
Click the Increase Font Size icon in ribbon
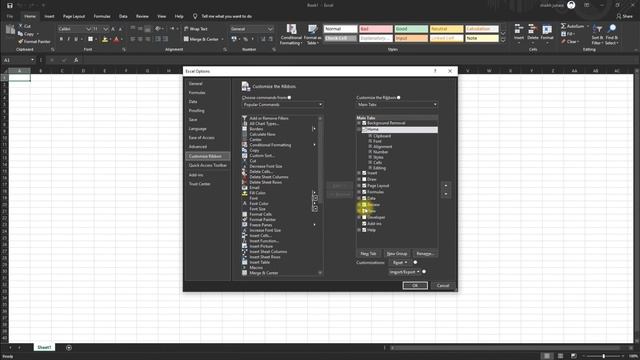click(x=113, y=29)
